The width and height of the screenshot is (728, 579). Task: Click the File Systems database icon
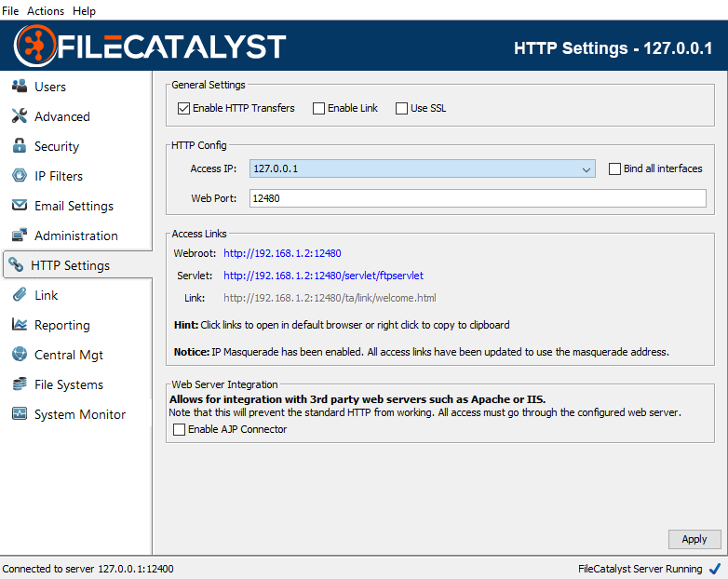coord(20,384)
